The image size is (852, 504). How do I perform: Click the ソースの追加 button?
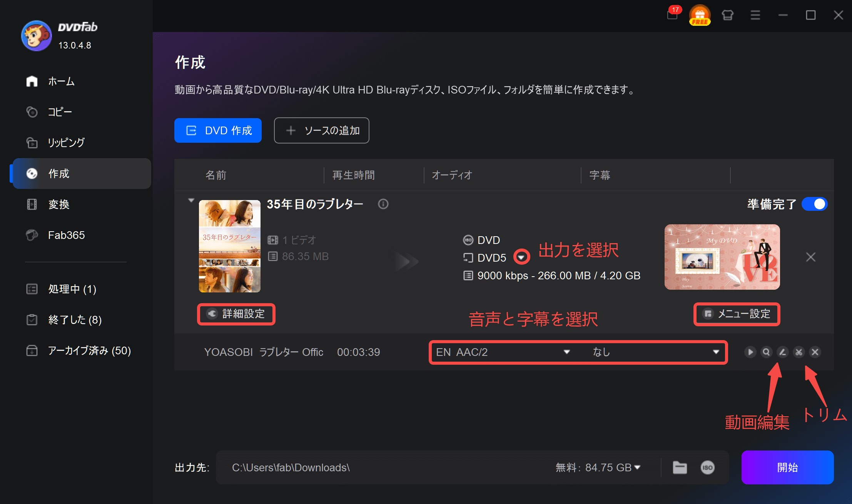[x=322, y=130]
